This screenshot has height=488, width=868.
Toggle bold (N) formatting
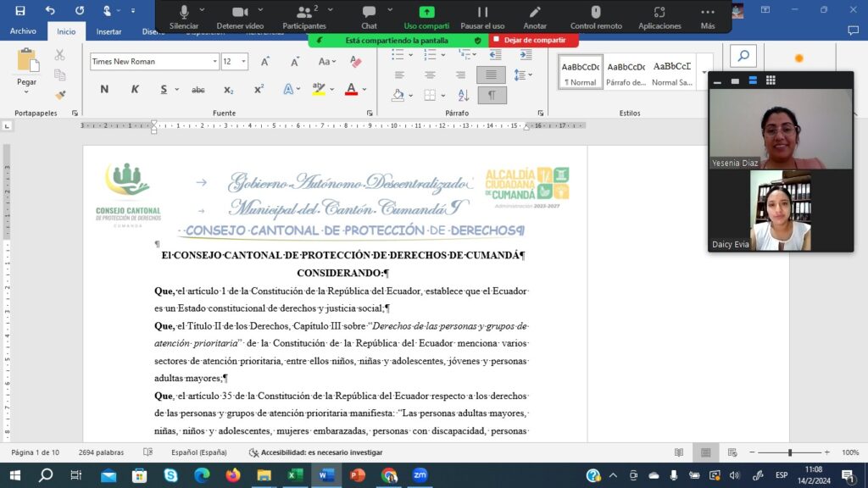coord(104,90)
